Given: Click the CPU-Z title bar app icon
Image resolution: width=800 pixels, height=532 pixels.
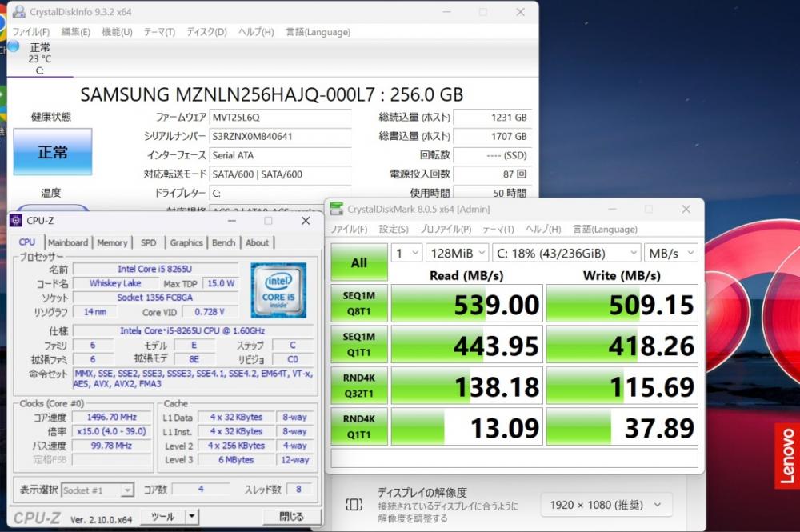Looking at the screenshot, I should pos(16,220).
